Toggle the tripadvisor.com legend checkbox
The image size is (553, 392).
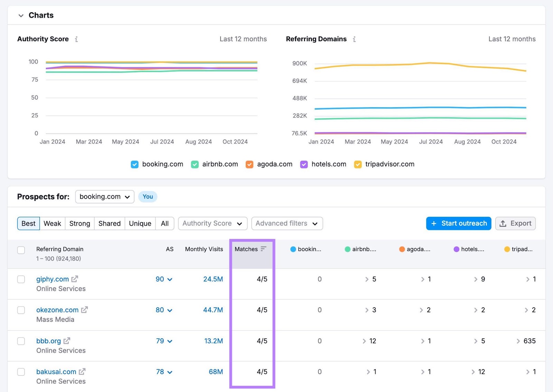tap(358, 165)
